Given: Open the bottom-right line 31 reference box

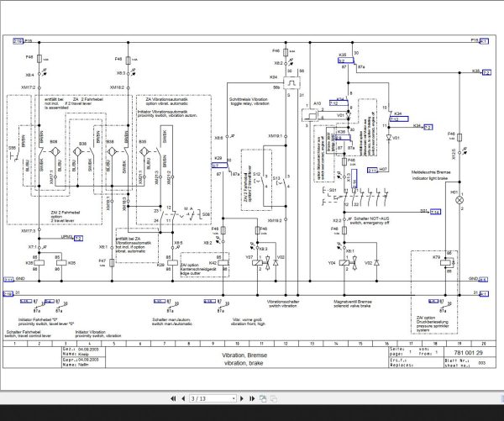Looking at the screenshot, I should coord(484,293).
